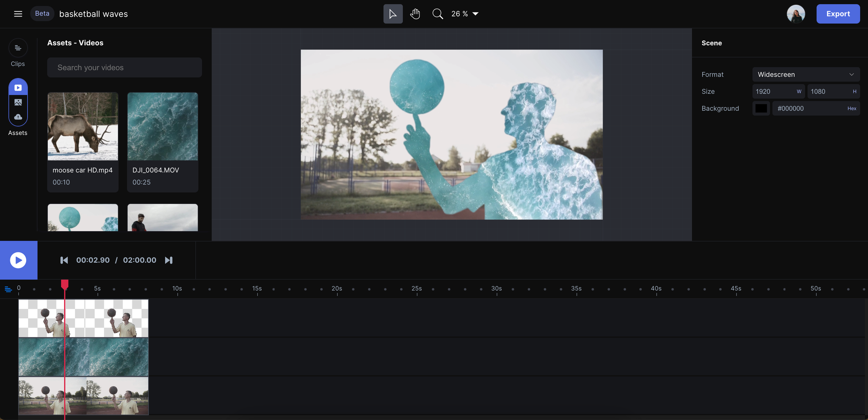Activate the hand pan tool
Viewport: 868px width, 420px height.
pyautogui.click(x=415, y=14)
